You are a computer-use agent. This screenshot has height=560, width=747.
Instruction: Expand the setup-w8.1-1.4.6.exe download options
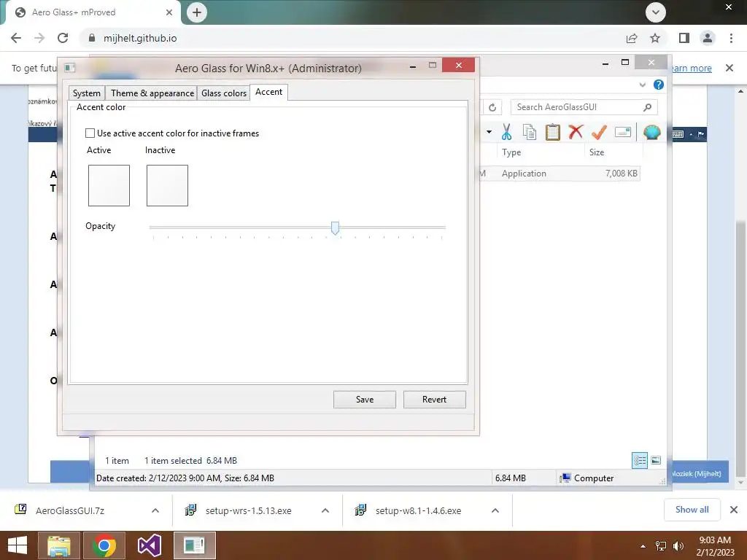tap(495, 510)
